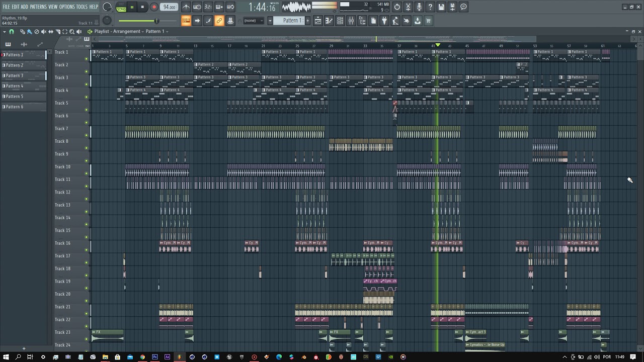Open the speech bubble info icon
644x362 pixels.
coord(463,7)
